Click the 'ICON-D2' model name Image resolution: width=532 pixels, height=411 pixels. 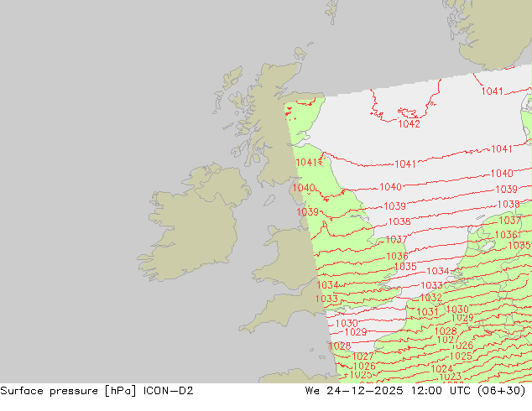tap(169, 391)
